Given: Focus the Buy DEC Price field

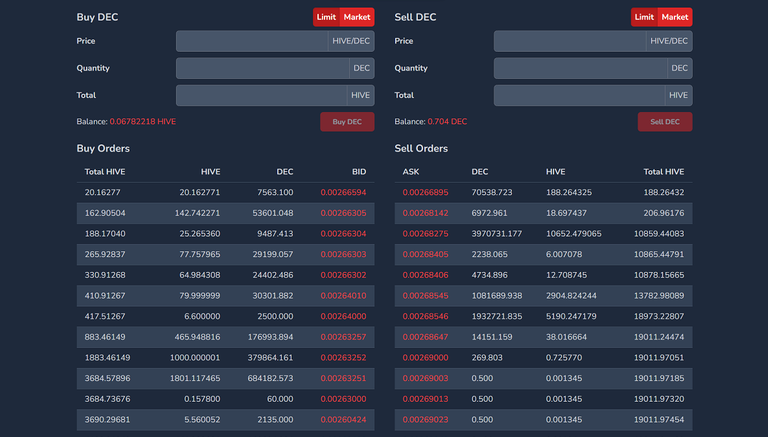Looking at the screenshot, I should pos(252,41).
